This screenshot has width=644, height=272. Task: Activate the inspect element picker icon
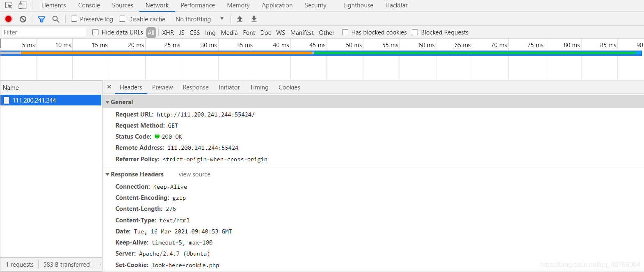pos(9,5)
